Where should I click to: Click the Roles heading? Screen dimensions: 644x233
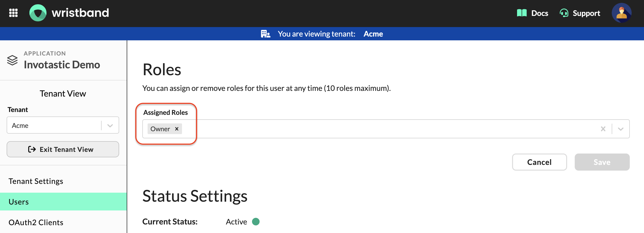tap(162, 69)
